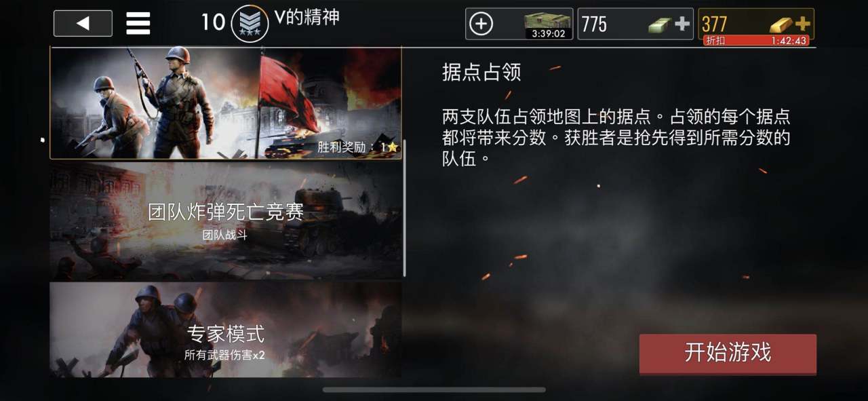
Task: Tap the 775 cash balance
Action: coord(595,24)
